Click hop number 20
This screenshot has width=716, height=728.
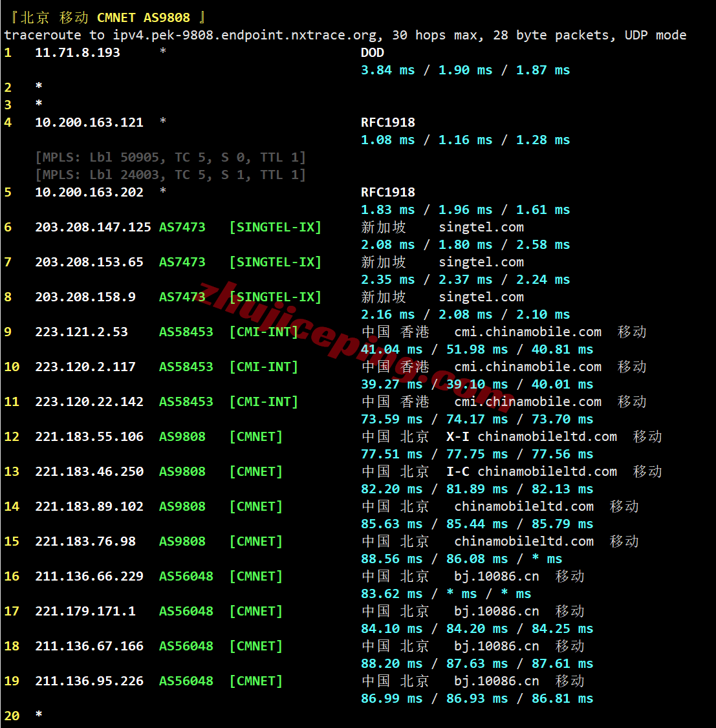pyautogui.click(x=12, y=716)
